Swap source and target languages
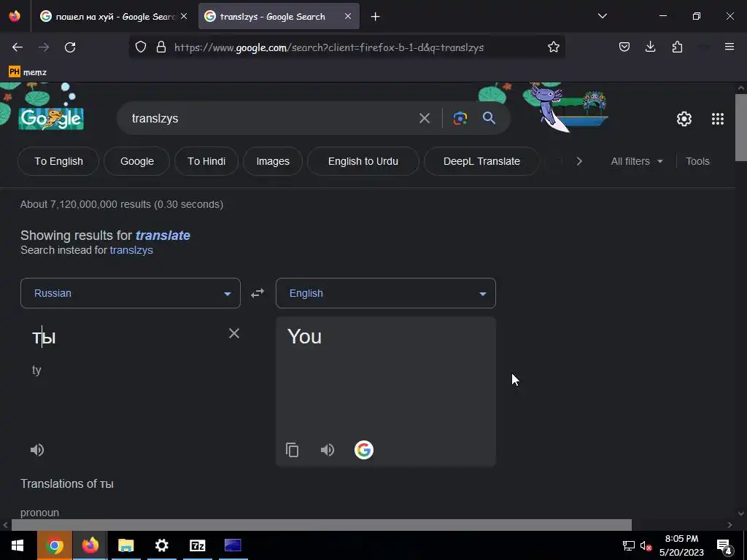 coord(258,293)
